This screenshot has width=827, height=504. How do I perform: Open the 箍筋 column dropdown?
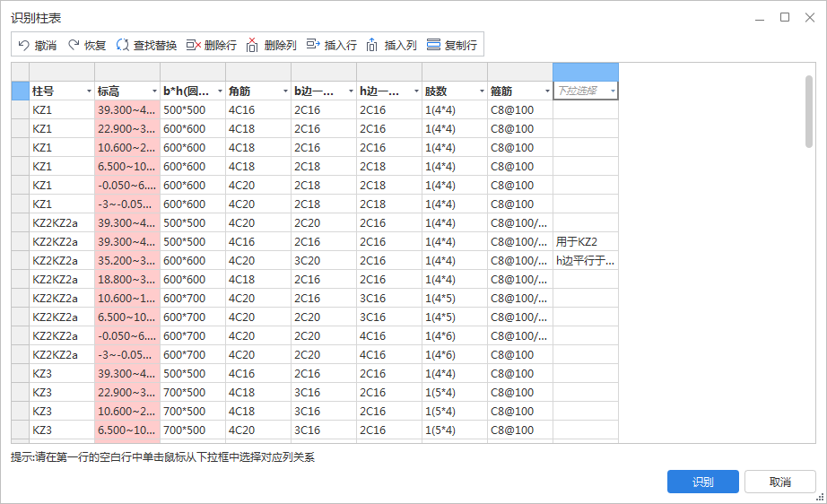coord(547,91)
